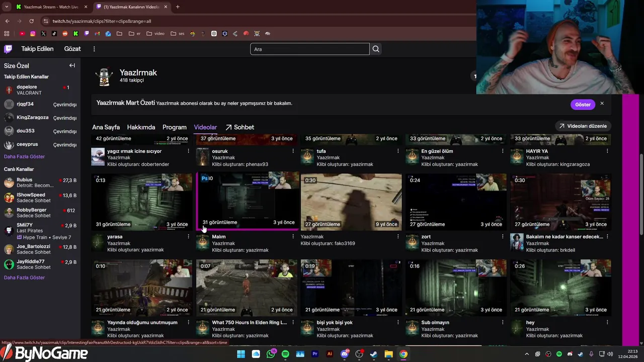This screenshot has width=644, height=362.
Task: Open Discord from the taskbar
Action: (345, 354)
